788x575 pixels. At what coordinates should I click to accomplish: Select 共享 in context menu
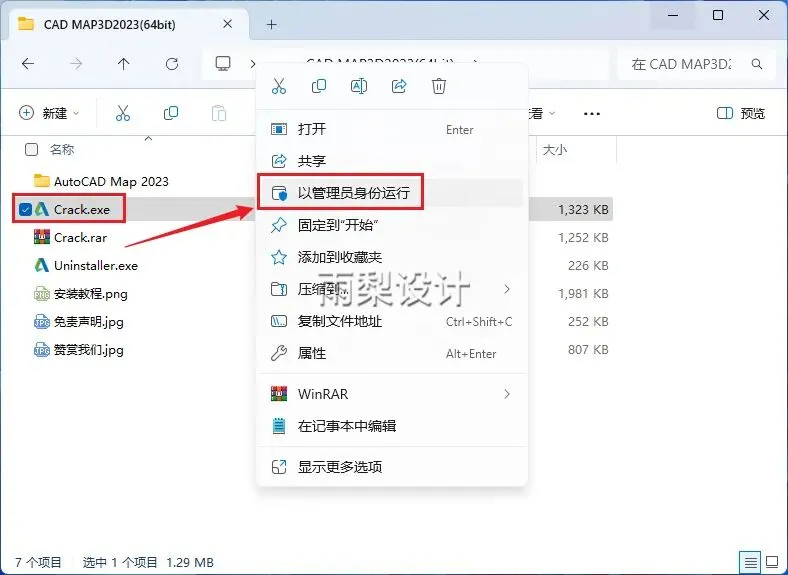[392, 161]
